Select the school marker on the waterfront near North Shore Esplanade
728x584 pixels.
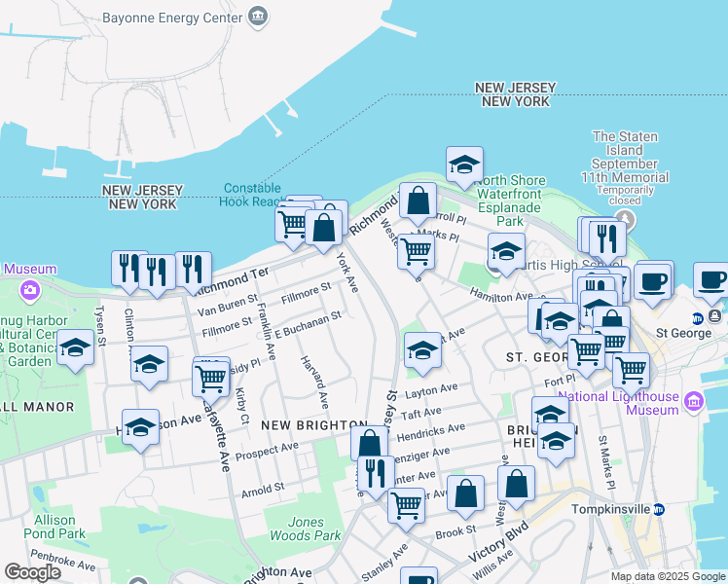click(x=464, y=166)
